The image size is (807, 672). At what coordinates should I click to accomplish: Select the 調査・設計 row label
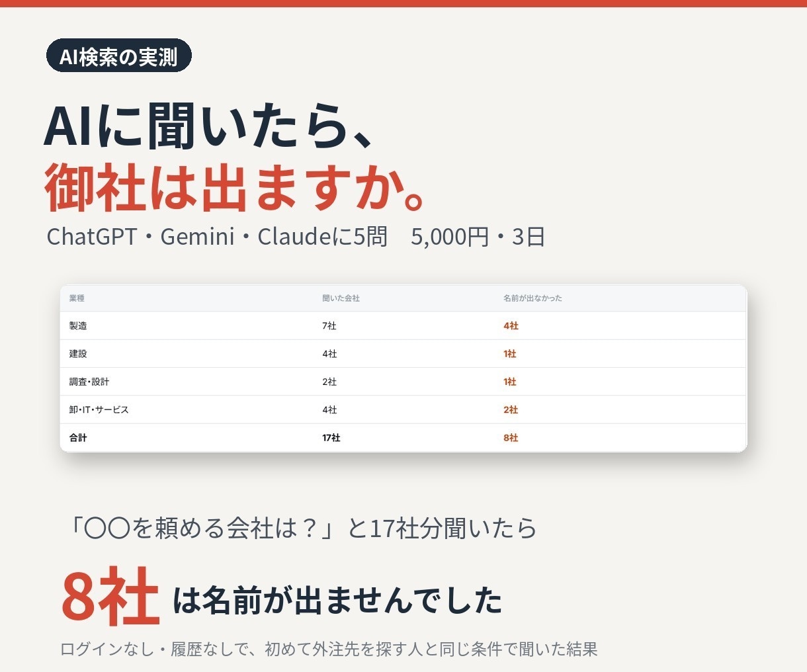click(x=89, y=382)
